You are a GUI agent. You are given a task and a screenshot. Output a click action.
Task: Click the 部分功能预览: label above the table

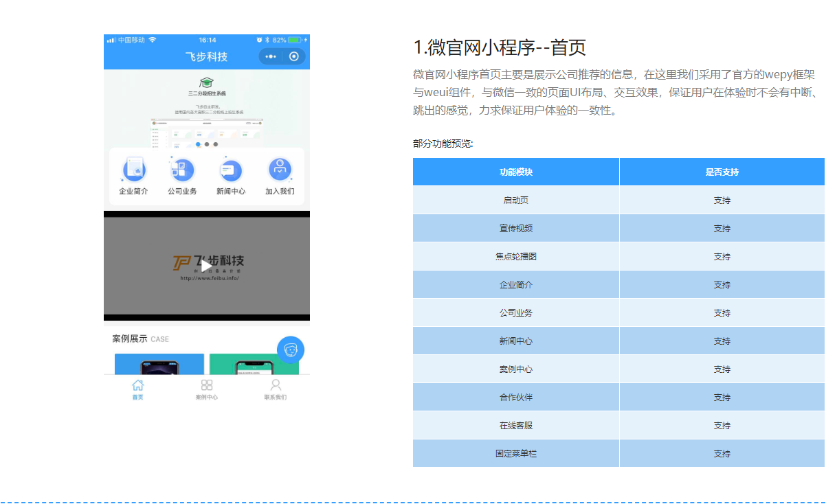(x=443, y=144)
